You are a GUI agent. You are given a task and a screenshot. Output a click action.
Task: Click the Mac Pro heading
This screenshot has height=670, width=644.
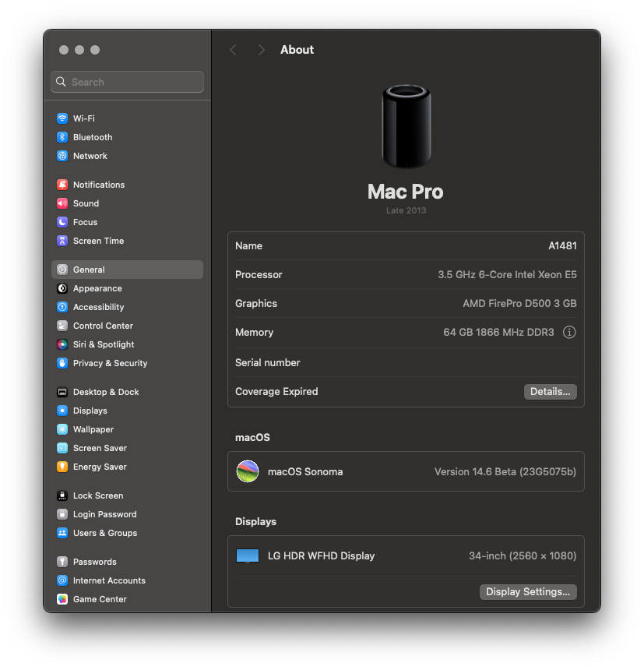click(x=406, y=192)
